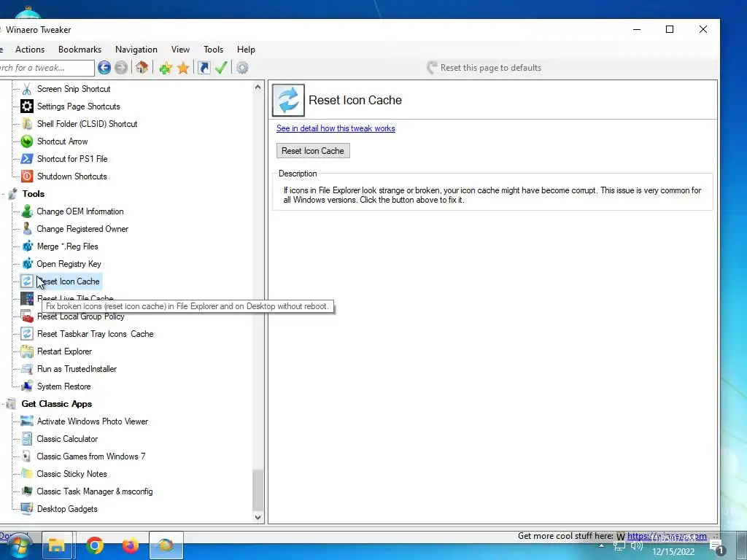The height and width of the screenshot is (560, 747).
Task: Click the Activate Windows Photo Viewer icon
Action: pyautogui.click(x=27, y=421)
